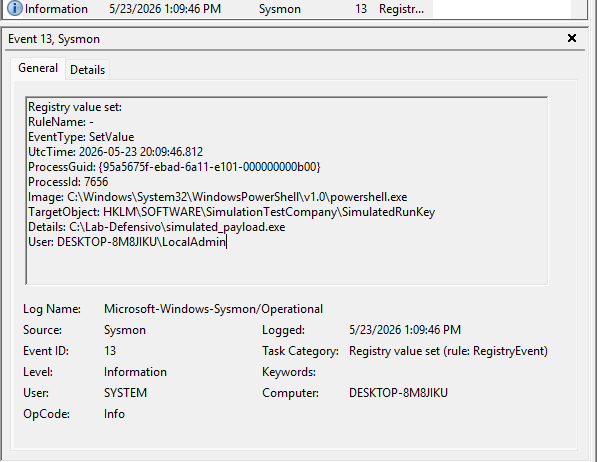Close the Event 13 preview pane
The image size is (597, 462).
(x=571, y=38)
